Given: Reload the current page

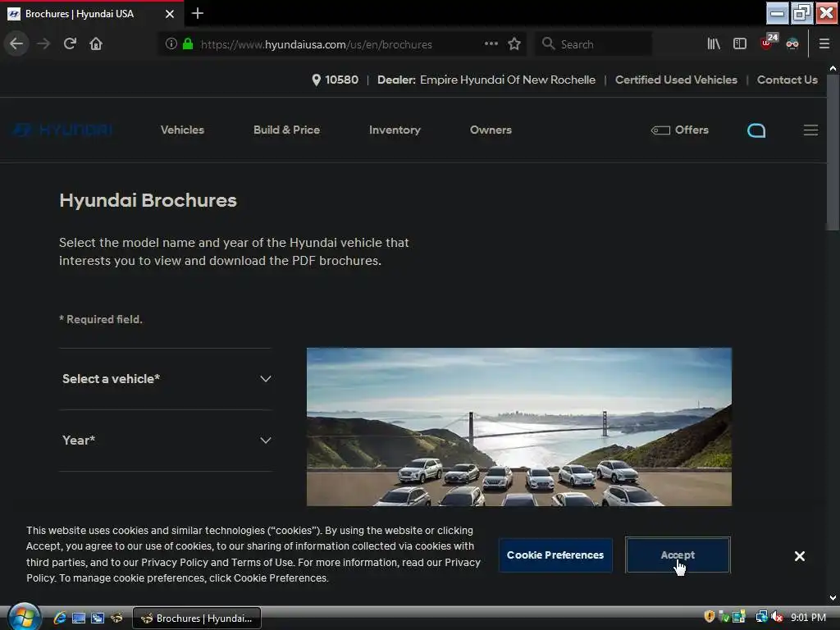Looking at the screenshot, I should [x=70, y=44].
